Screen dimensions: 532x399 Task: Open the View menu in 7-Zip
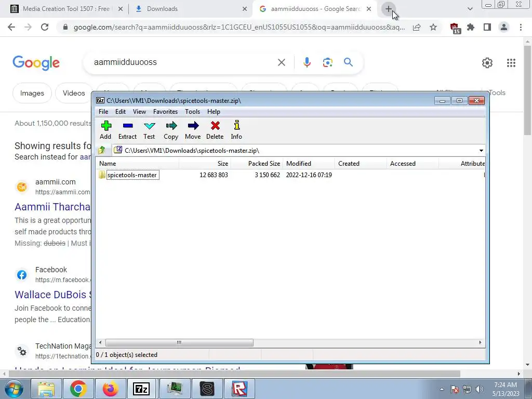tap(139, 112)
